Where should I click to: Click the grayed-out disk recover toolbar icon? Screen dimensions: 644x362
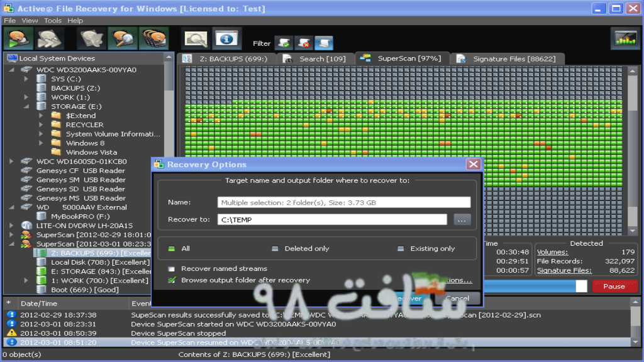tap(91, 39)
